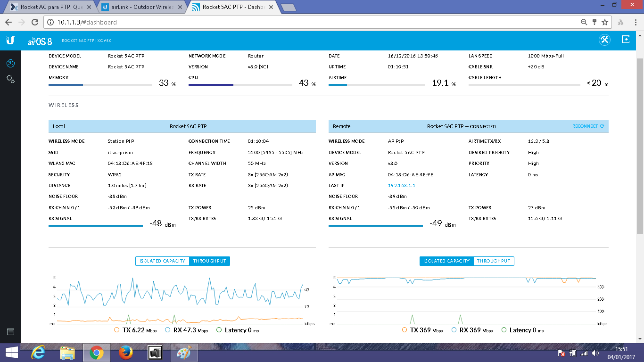Screen dimensions: 644x362
Task: Open Firefox from the taskbar
Action: tap(125, 353)
